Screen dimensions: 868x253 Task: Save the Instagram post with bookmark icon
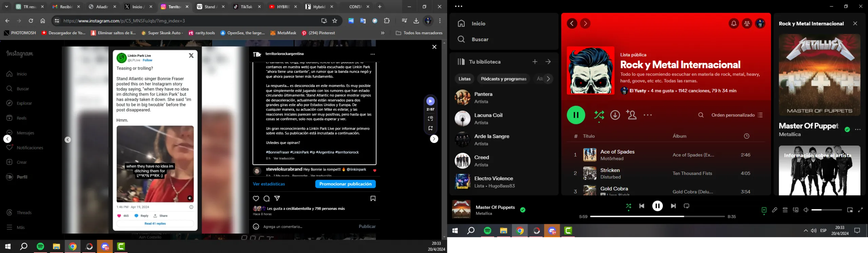coord(373,199)
